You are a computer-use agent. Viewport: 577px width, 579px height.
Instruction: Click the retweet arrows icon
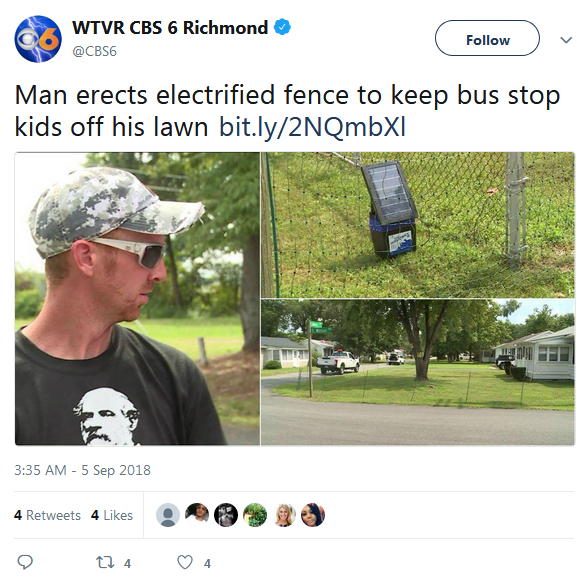tap(105, 562)
